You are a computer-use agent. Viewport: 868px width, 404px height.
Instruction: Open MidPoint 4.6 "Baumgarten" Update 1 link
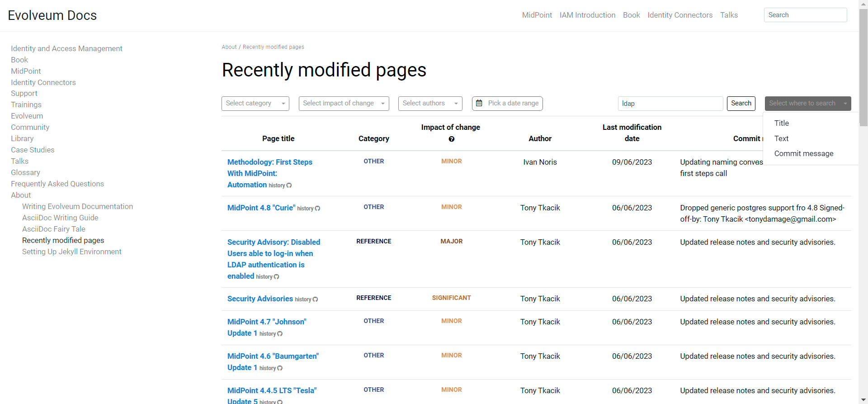point(273,362)
